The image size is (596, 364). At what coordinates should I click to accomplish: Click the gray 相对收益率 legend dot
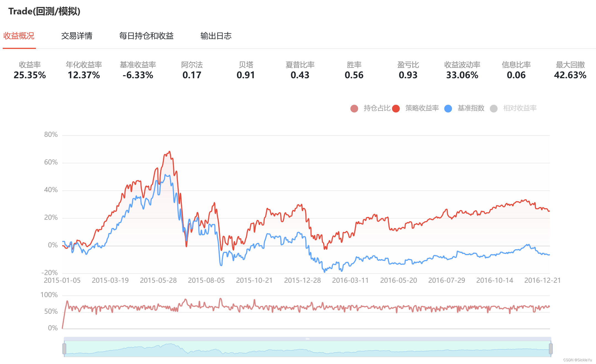tap(494, 108)
